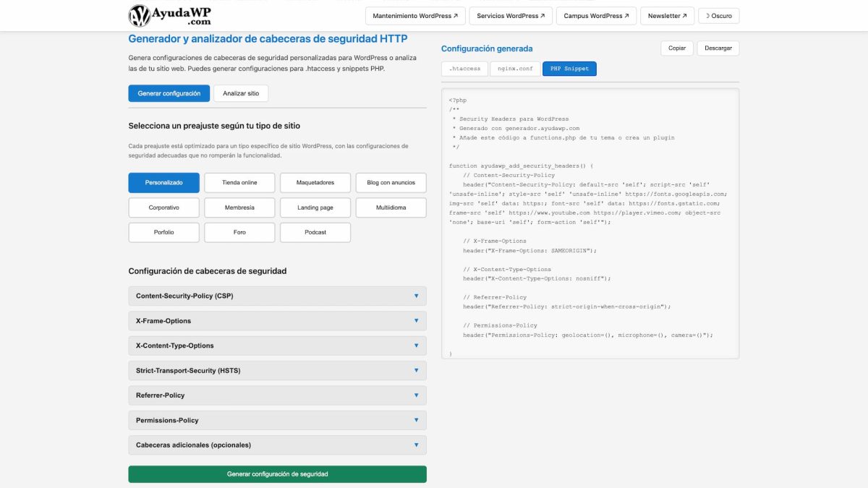The width and height of the screenshot is (868, 488).
Task: Select the Membresía preset
Action: click(239, 207)
